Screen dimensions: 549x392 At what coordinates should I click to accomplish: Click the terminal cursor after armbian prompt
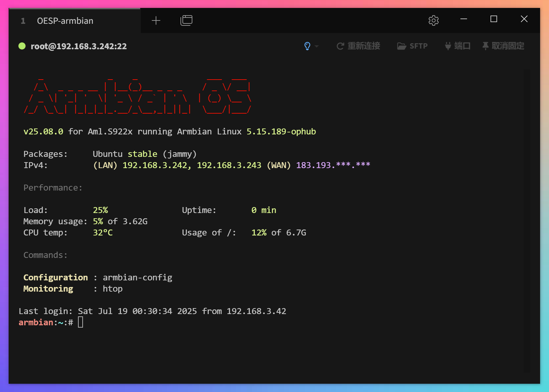coord(80,322)
